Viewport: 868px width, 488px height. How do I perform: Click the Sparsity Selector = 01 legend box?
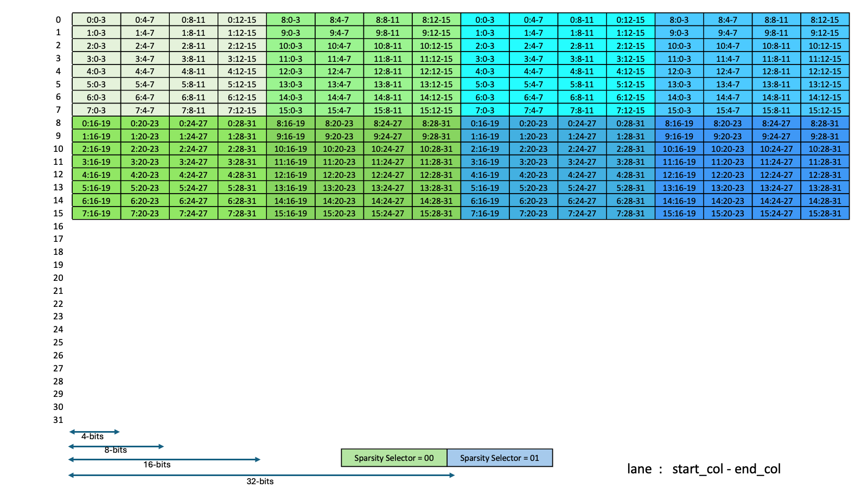pos(499,458)
